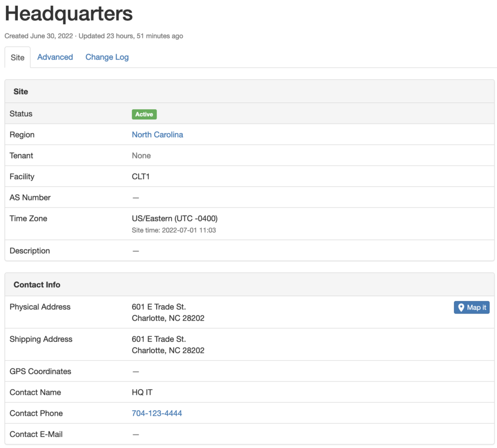Click the Tenant value None
Screen dimensions: 497x448
[x=141, y=155]
